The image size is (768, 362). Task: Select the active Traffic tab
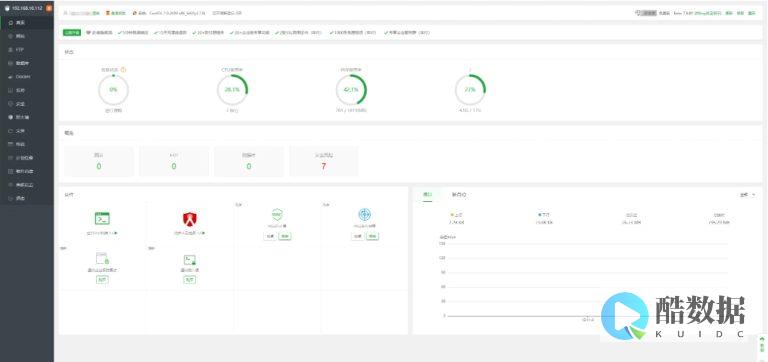pos(428,194)
